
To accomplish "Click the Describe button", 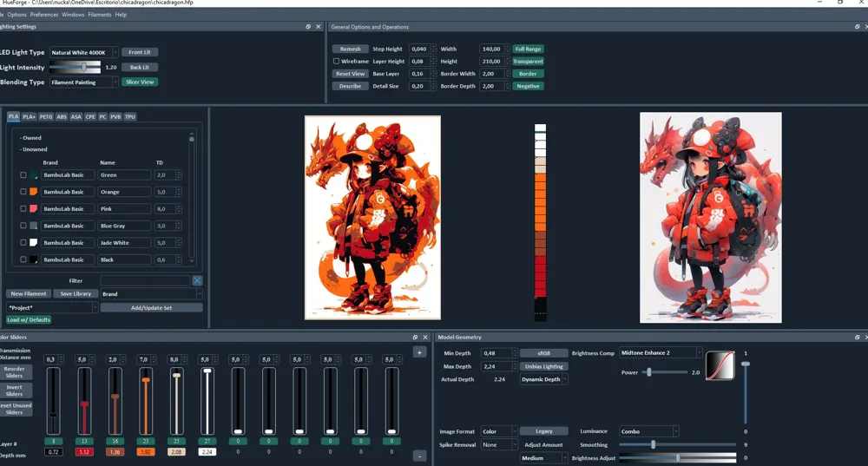I will [351, 86].
